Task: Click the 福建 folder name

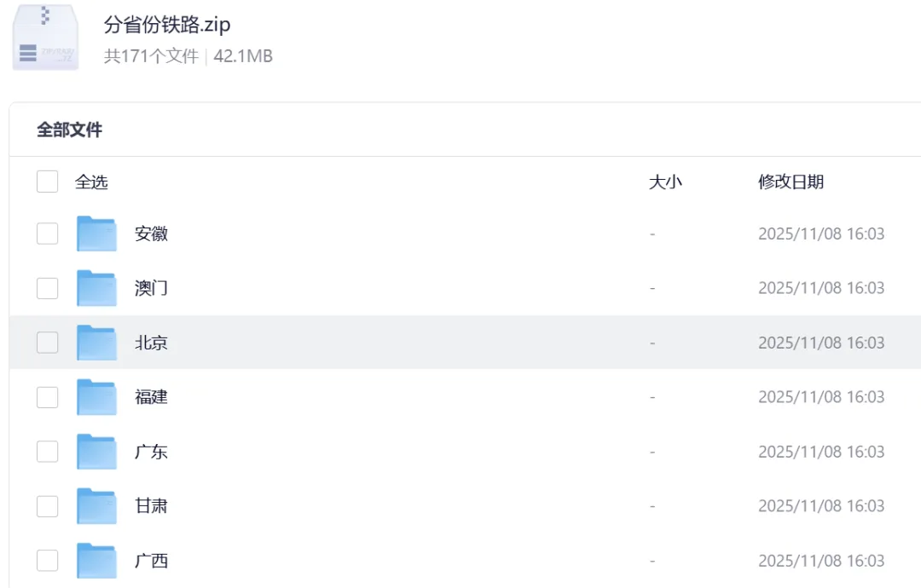Action: click(x=151, y=397)
